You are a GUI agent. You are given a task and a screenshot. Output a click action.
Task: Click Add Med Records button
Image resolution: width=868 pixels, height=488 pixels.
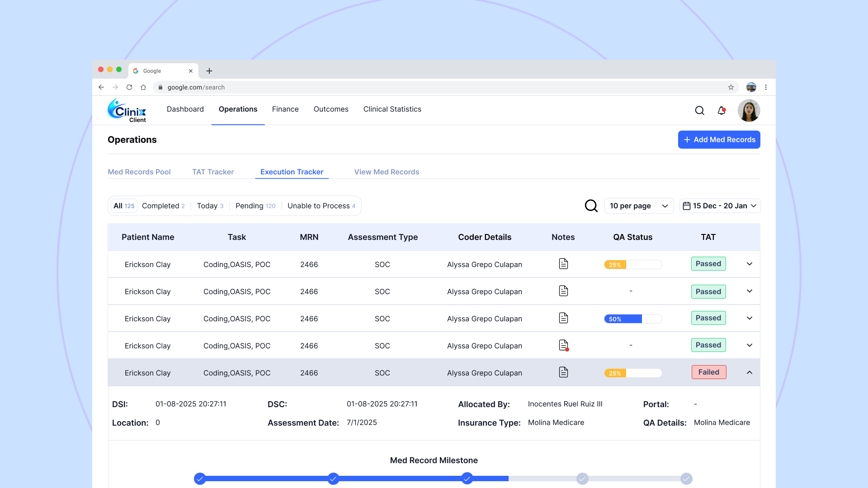point(719,140)
